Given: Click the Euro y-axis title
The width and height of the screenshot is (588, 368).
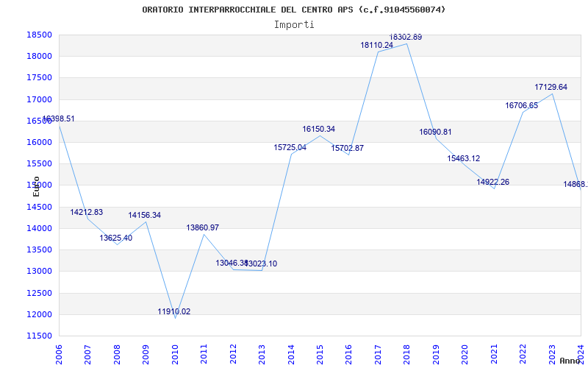Looking at the screenshot, I should coord(36,186).
